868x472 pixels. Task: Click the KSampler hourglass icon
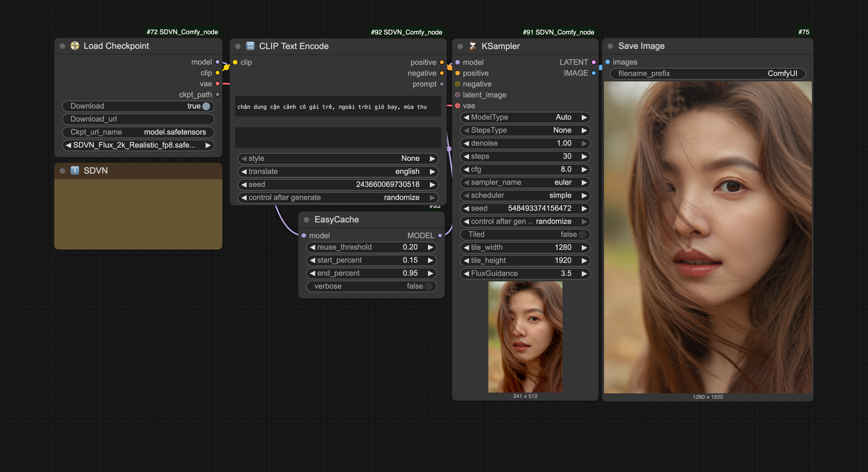[473, 46]
